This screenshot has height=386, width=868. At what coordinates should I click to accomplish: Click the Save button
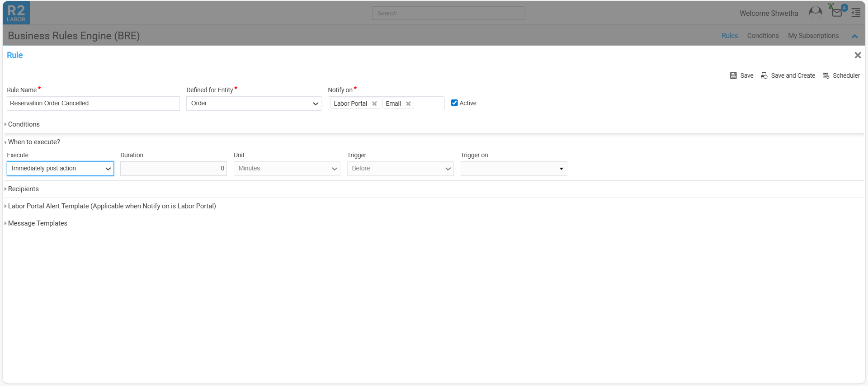(x=742, y=75)
